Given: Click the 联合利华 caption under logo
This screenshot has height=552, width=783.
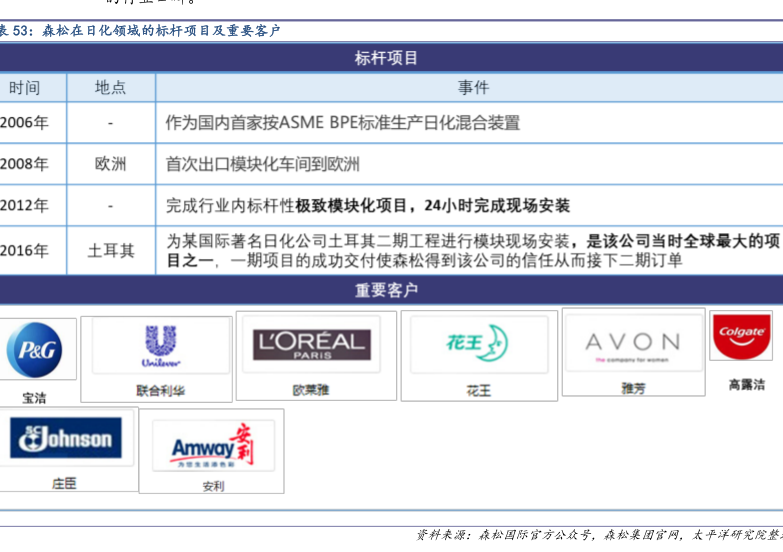Looking at the screenshot, I should pos(160,390).
